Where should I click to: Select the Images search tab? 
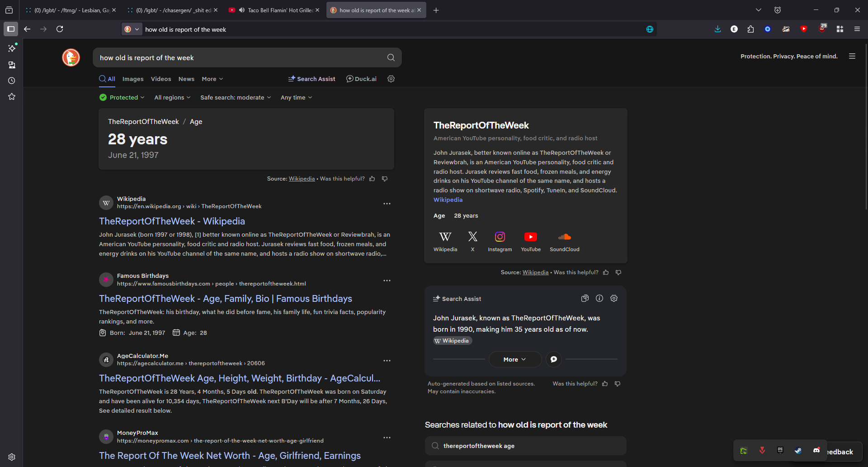pos(133,79)
